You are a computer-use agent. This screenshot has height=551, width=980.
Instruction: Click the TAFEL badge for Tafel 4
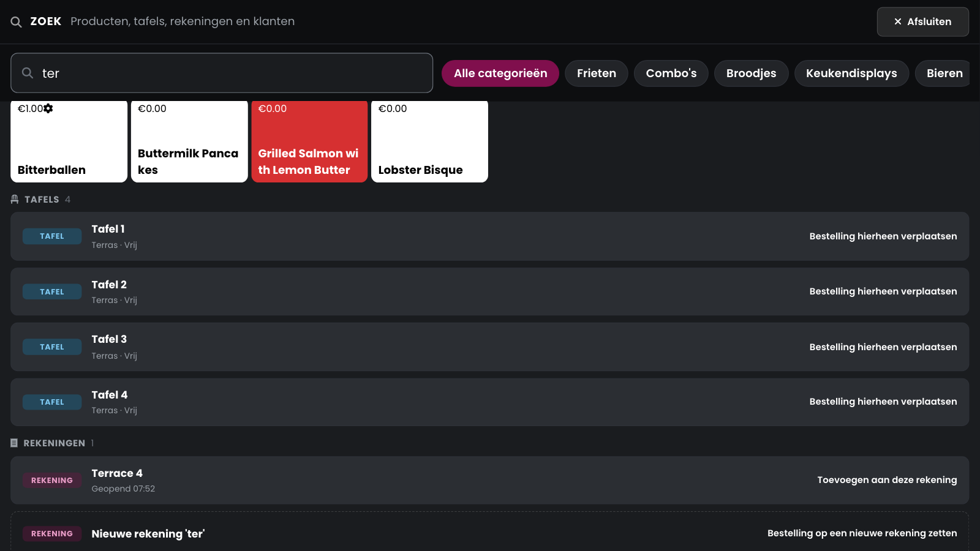52,402
